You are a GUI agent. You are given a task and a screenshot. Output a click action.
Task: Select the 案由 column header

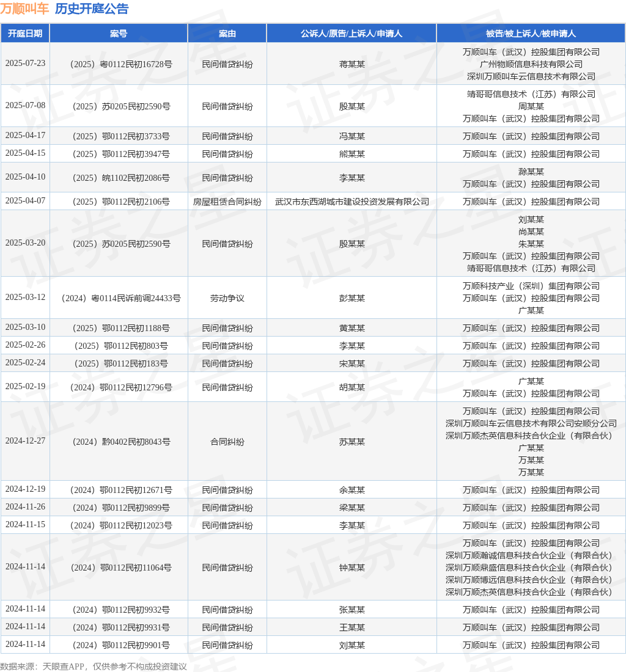[227, 34]
